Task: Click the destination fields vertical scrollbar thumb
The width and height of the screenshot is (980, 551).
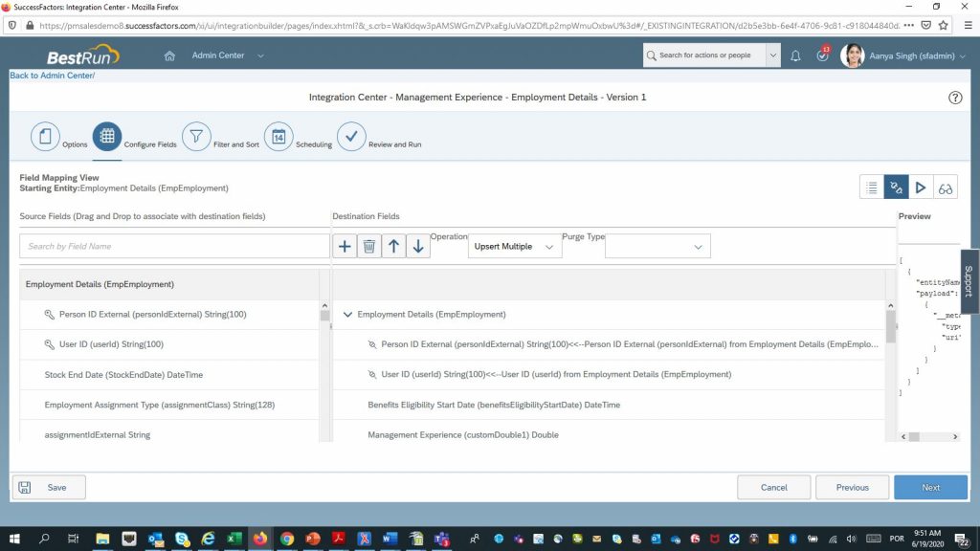Action: pyautogui.click(x=891, y=326)
